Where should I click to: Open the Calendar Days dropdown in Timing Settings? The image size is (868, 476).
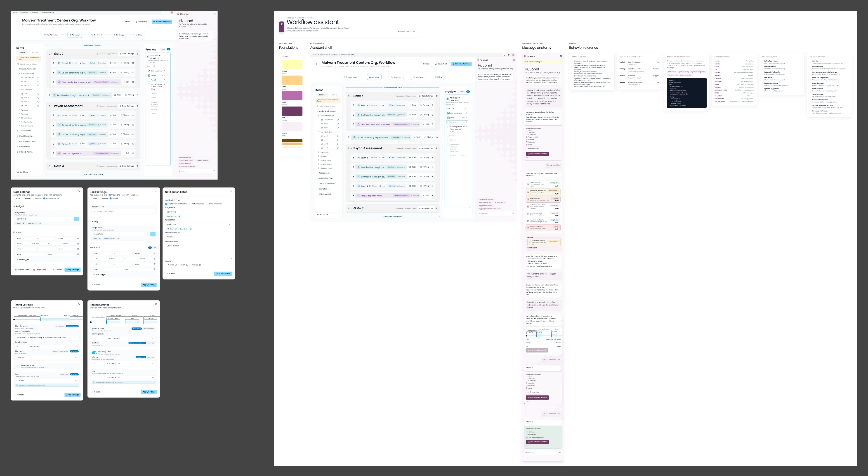(x=130, y=338)
